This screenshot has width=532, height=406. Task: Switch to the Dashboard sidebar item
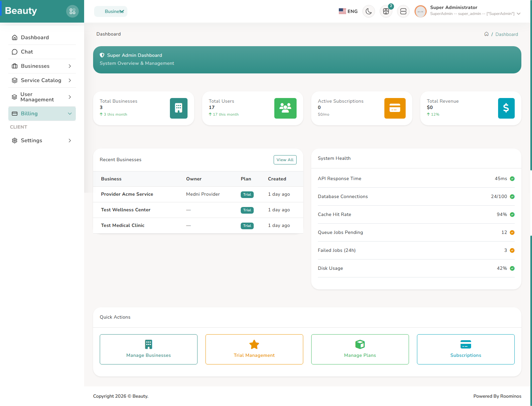click(35, 37)
